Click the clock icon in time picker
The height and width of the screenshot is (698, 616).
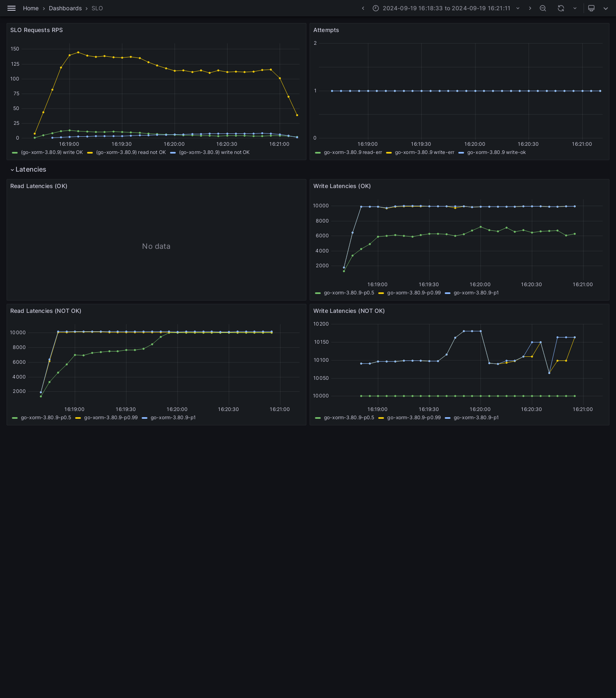376,8
